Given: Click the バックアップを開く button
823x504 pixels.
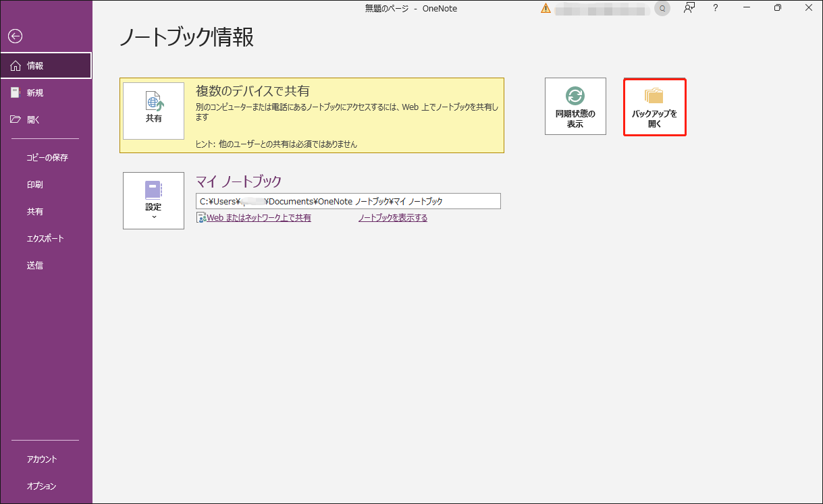Looking at the screenshot, I should [655, 107].
